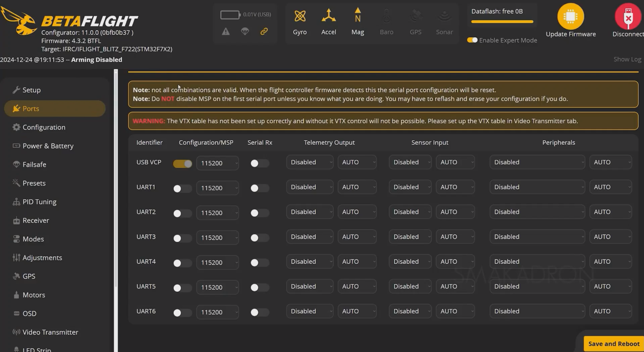644x352 pixels.
Task: Turn on Serial Rx for UART2
Action: pos(259,213)
